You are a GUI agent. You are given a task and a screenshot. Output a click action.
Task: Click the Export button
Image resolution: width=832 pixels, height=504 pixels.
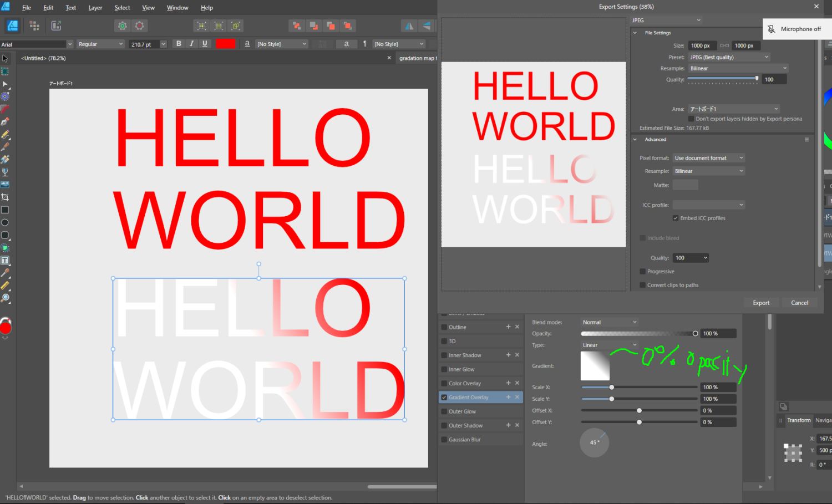pyautogui.click(x=761, y=302)
